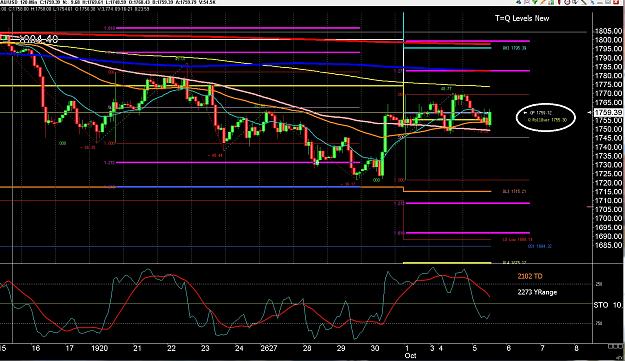
Task: Click date 29 on the time axis
Action: 340,348
